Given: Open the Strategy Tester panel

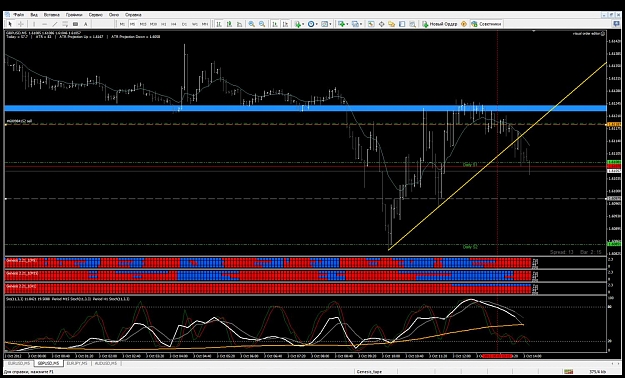Looking at the screenshot, I should click(412, 24).
